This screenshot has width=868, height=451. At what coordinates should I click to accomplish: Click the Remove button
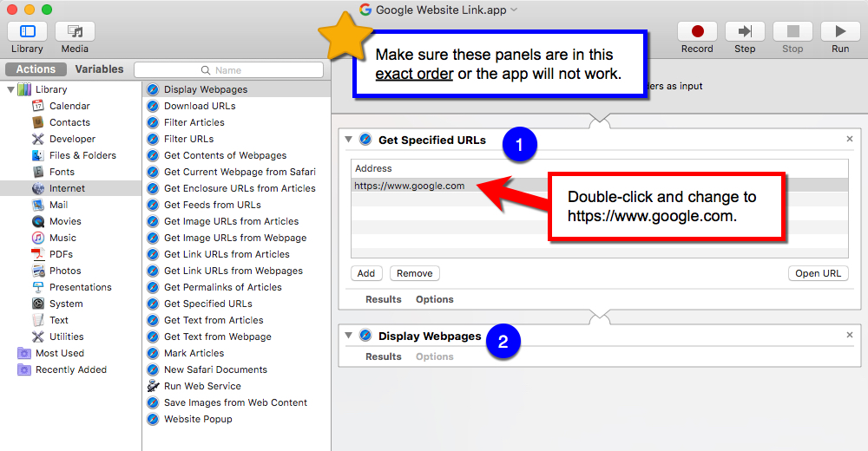(x=414, y=273)
